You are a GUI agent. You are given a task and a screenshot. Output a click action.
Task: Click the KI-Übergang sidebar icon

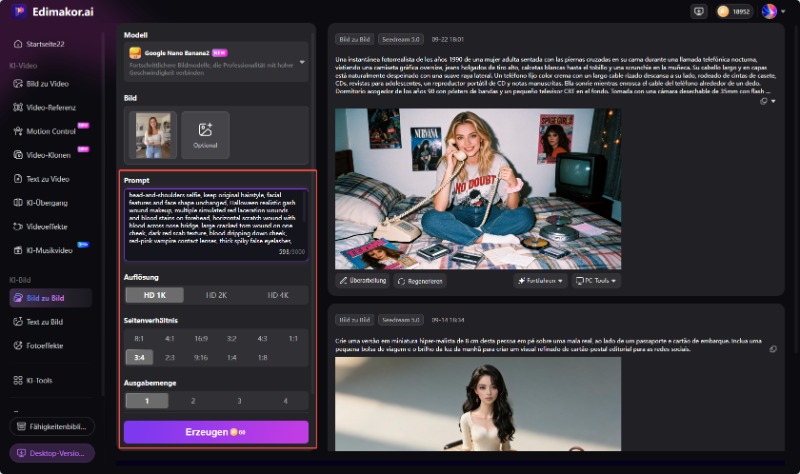pyautogui.click(x=18, y=203)
